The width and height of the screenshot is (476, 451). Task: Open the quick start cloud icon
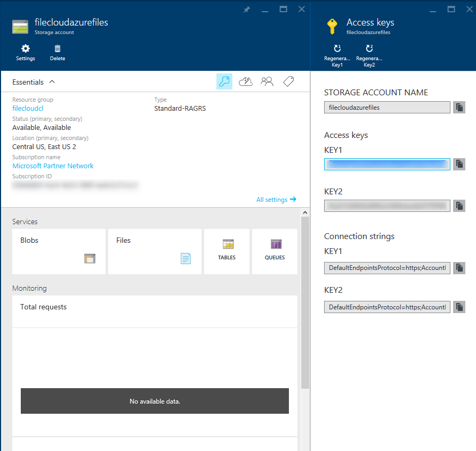[x=246, y=81]
